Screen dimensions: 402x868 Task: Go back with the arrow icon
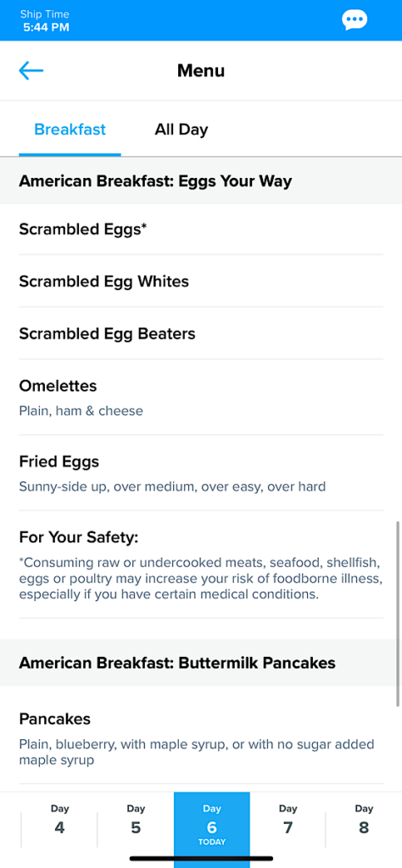[31, 70]
